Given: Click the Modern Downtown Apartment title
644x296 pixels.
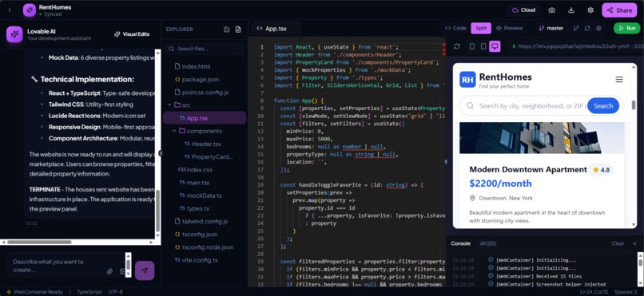Looking at the screenshot, I should 528,170.
